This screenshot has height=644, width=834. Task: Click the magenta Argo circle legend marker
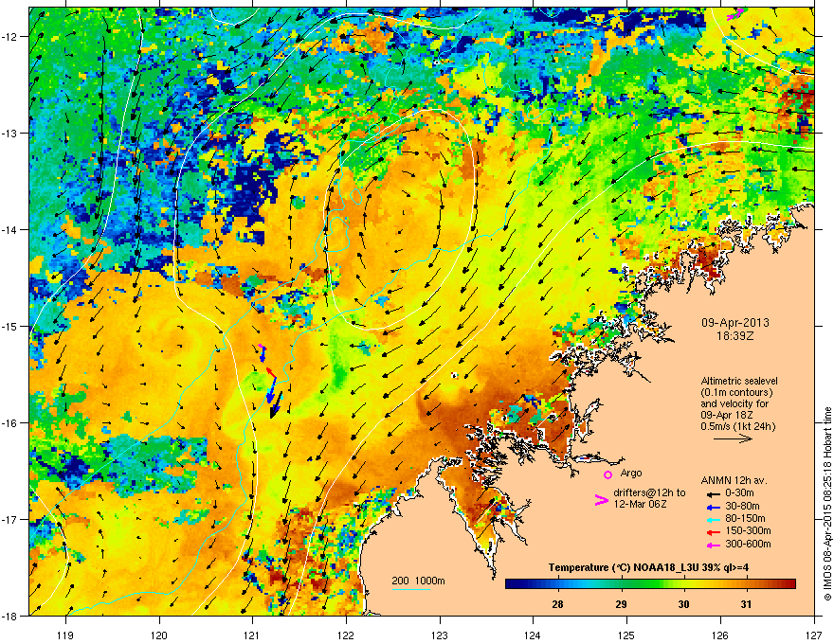pos(607,475)
